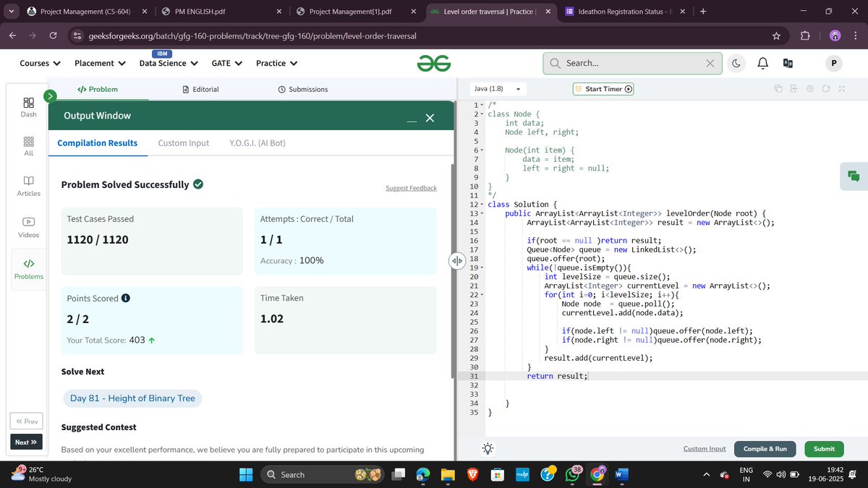Screen dimensions: 868x488
Task: Open the notifications bell
Action: [x=762, y=64]
